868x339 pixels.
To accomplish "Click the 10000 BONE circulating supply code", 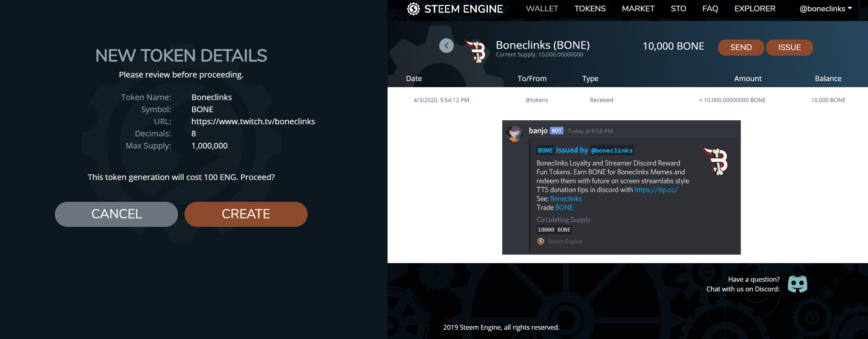I will tap(554, 230).
